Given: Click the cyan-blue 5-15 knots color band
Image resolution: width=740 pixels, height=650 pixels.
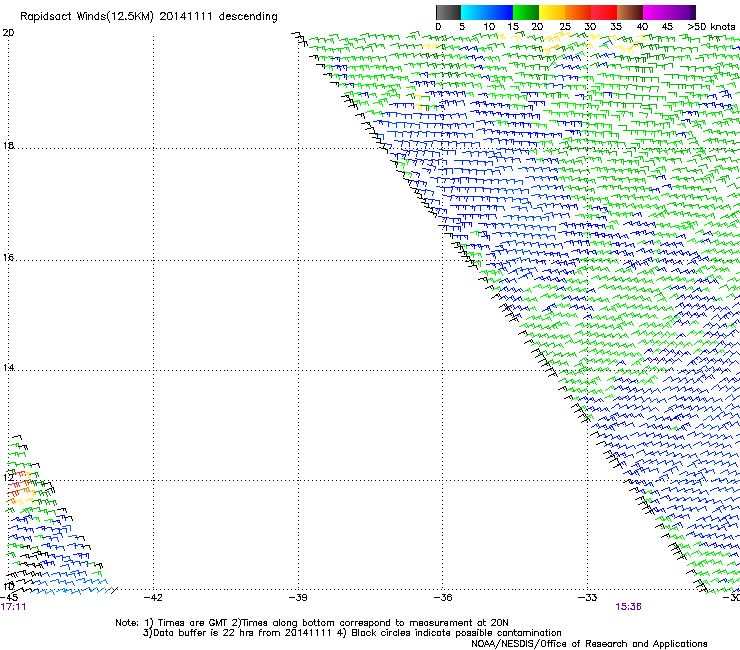Looking at the screenshot, I should point(487,12).
